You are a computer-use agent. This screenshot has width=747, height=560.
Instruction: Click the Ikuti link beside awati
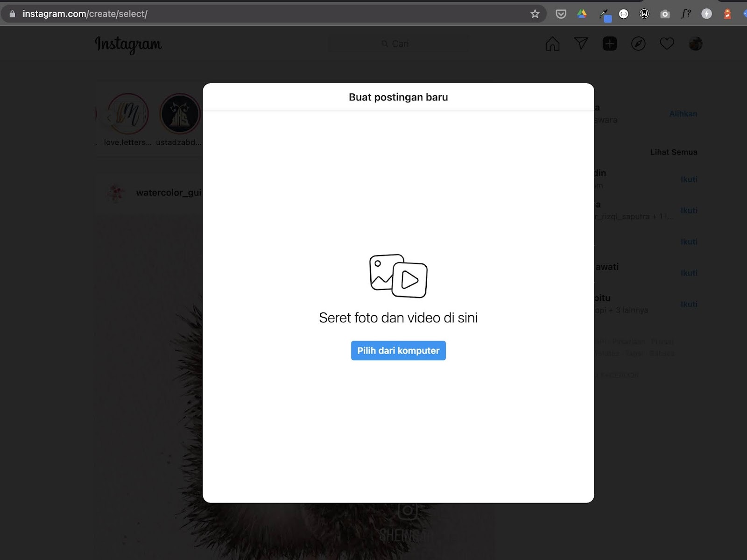[689, 273]
